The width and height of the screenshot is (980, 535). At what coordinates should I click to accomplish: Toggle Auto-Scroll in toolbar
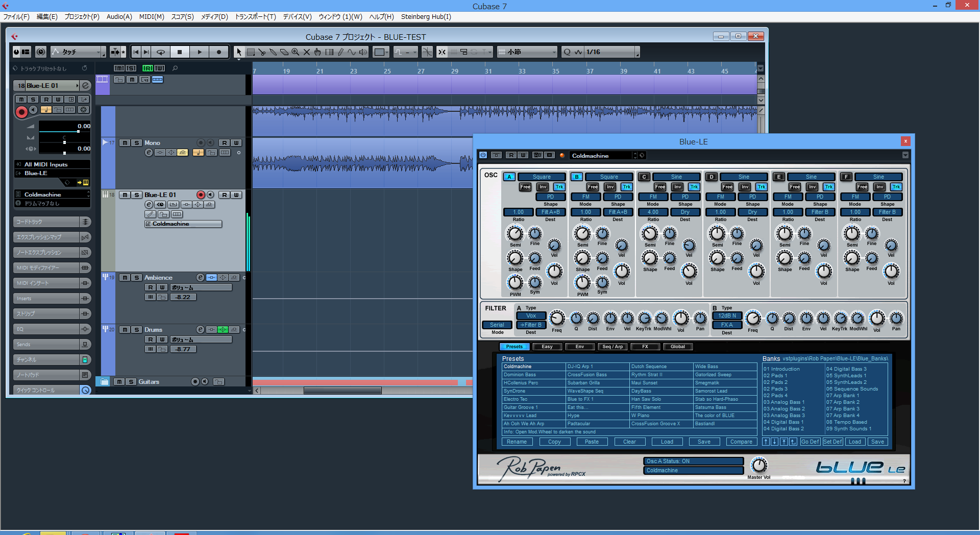pyautogui.click(x=116, y=52)
